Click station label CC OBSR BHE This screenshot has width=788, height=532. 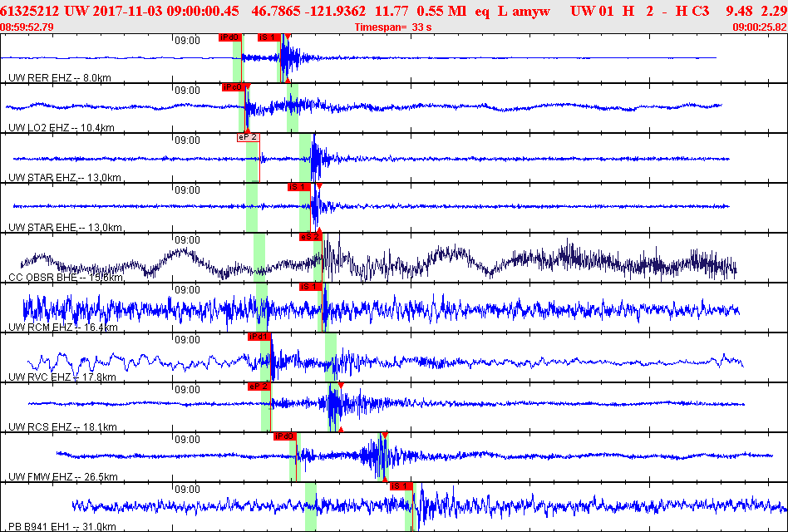(x=66, y=278)
